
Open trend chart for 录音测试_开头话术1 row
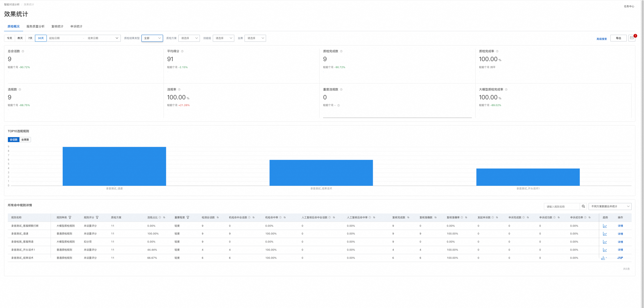pos(605,250)
